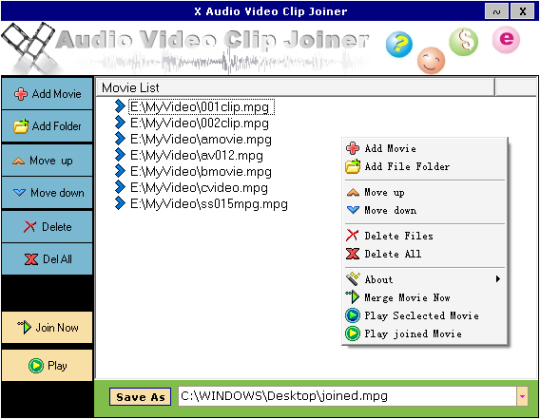Choose Add File Folder from the context menu

[x=425, y=167]
